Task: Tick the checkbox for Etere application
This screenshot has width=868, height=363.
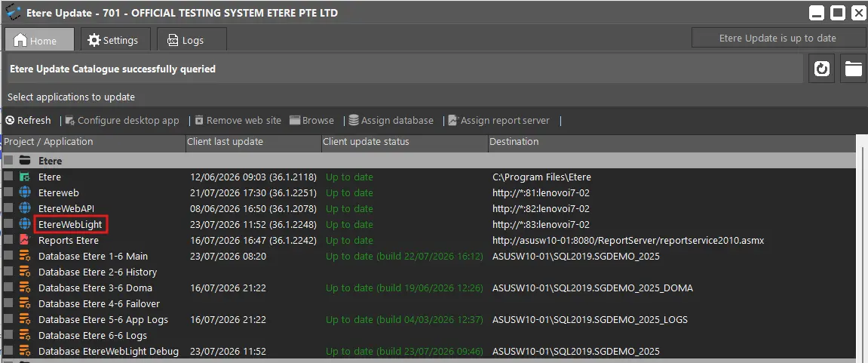Action: coord(8,177)
